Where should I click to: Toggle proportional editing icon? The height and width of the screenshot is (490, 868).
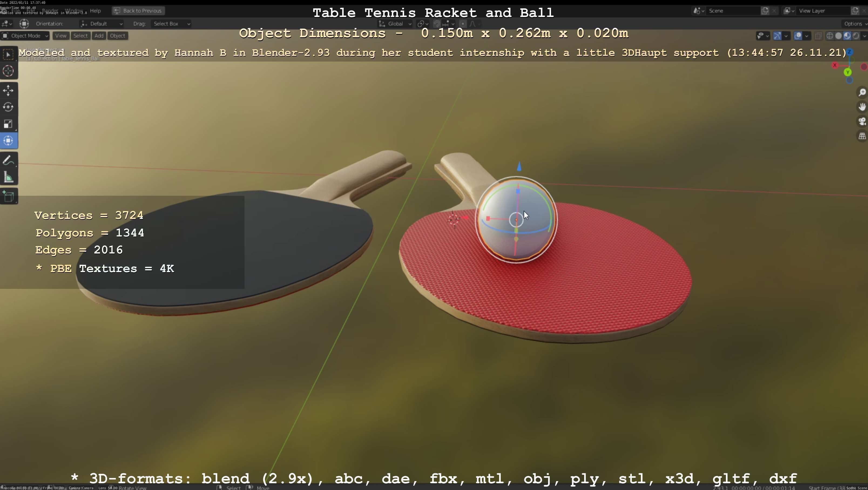tap(463, 23)
